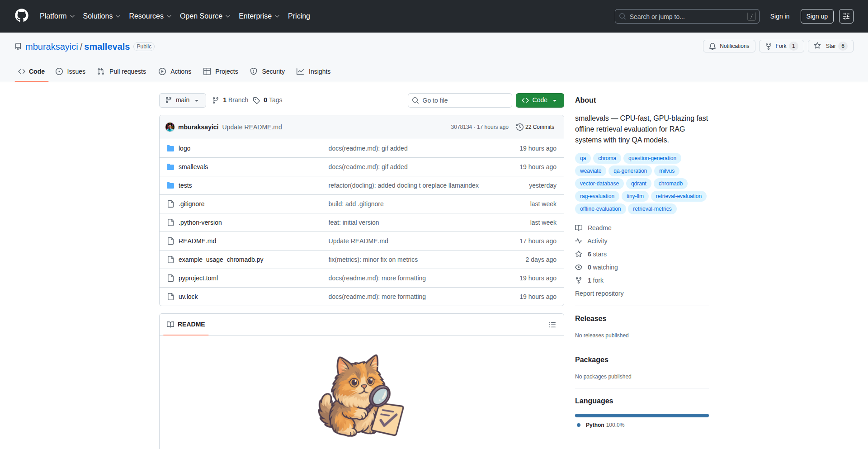Image resolution: width=868 pixels, height=449 pixels.
Task: Switch to the Issues tab
Action: click(71, 71)
